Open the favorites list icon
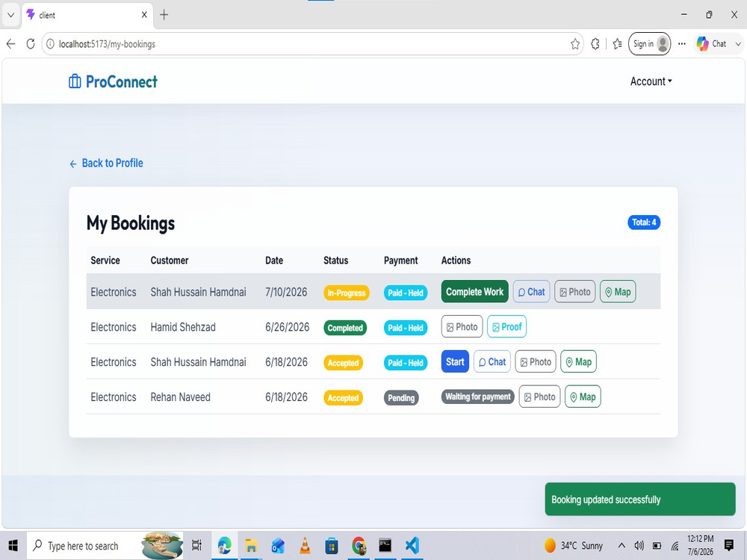Screen dimensions: 747x560 pos(618,44)
